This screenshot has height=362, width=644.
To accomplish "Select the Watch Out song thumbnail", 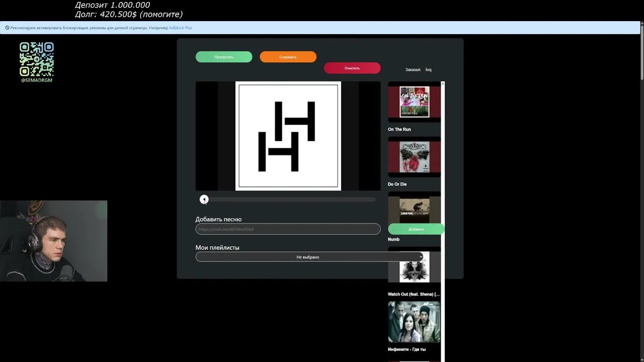I will click(414, 267).
